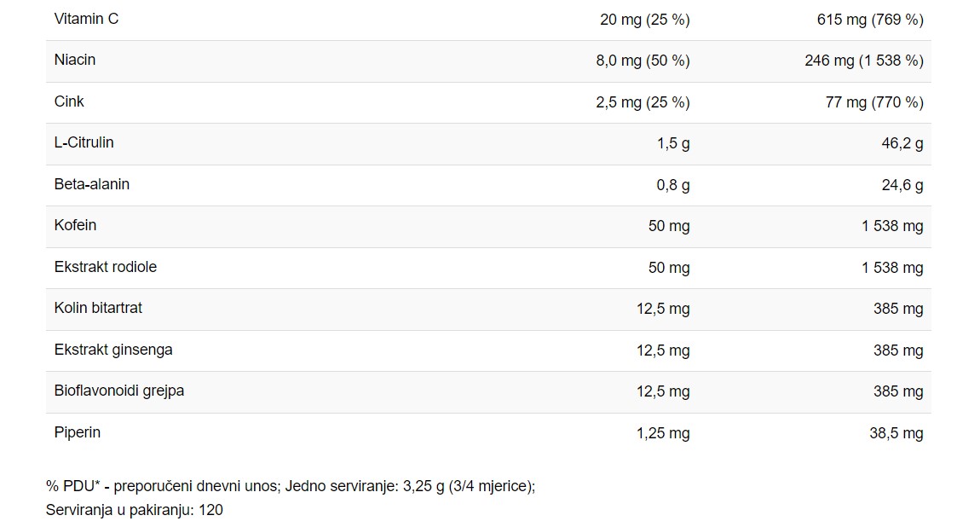Click the Vitamin C row label
Image resolution: width=980 pixels, height=527 pixels.
86,19
